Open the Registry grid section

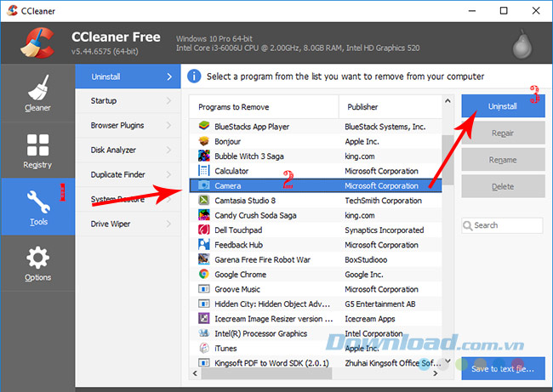point(37,151)
